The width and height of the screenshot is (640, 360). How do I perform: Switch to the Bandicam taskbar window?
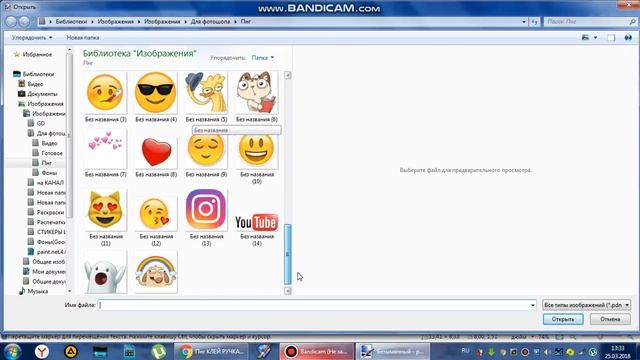click(316, 351)
